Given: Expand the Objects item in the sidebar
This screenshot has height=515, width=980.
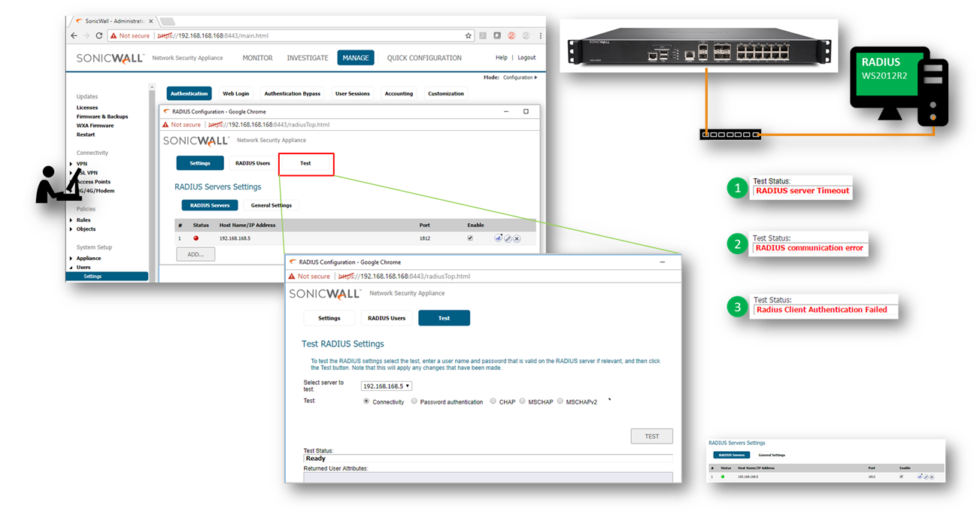Looking at the screenshot, I should 71,229.
